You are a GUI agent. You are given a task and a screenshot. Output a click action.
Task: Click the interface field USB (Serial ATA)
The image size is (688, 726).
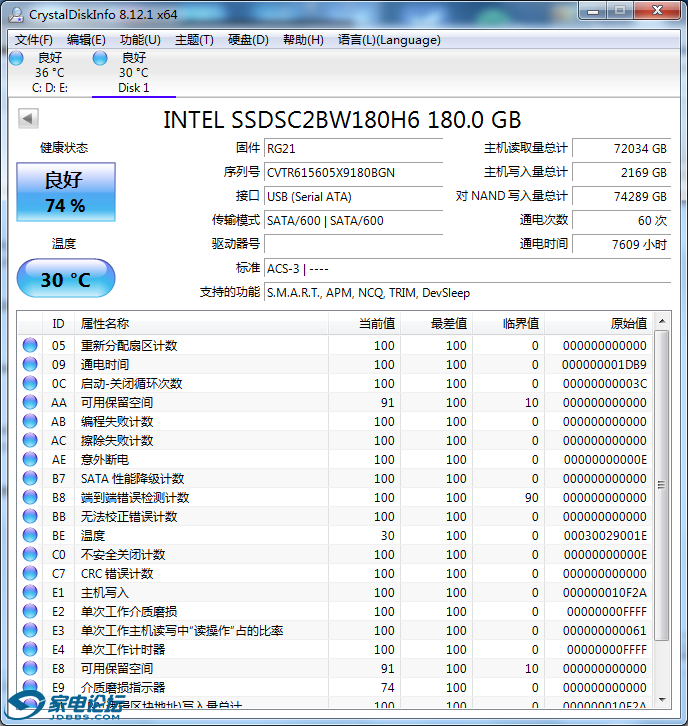[353, 197]
